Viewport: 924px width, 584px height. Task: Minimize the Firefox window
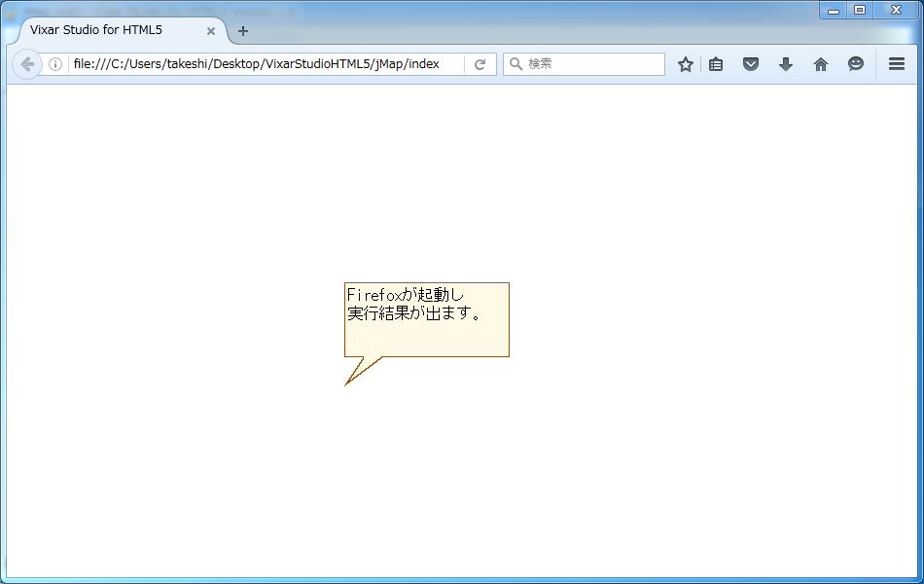point(832,10)
